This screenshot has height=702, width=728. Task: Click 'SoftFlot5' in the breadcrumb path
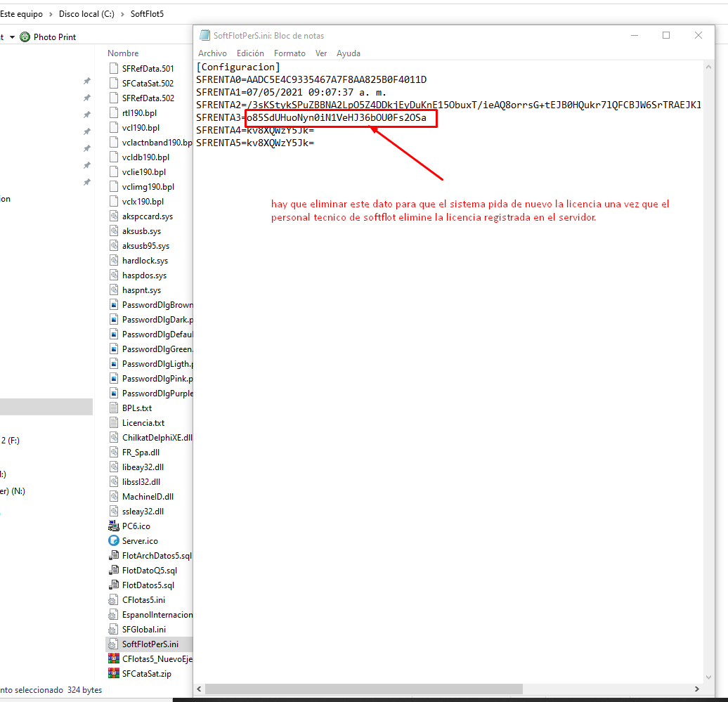pyautogui.click(x=147, y=14)
